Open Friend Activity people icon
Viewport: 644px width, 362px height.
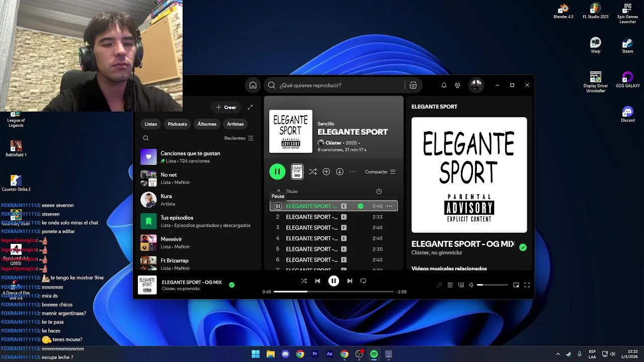pos(457,85)
